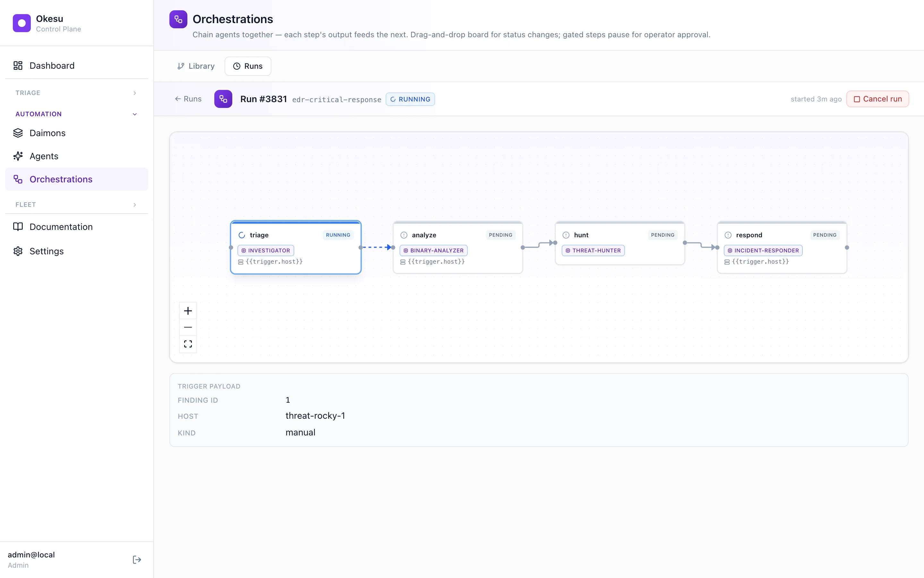Collapse the AUTOMATION section
Viewport: 924px width, 578px height.
pyautogui.click(x=76, y=114)
